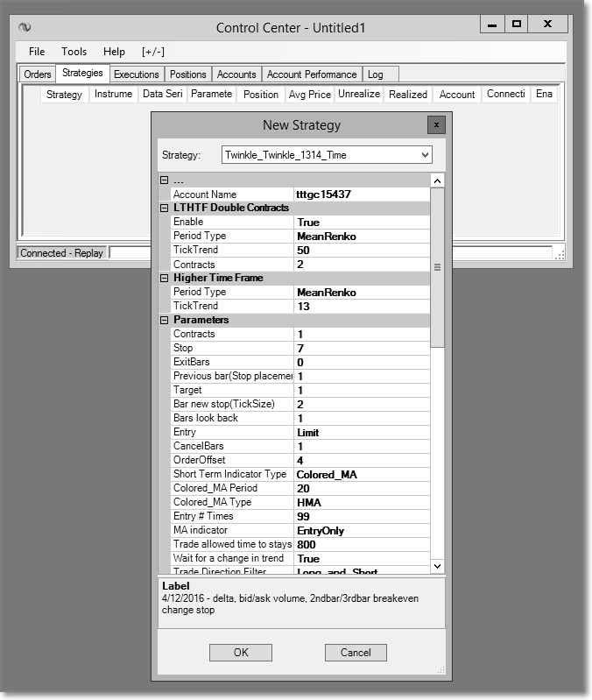Viewport: 592px width, 700px height.
Task: Switch to the Executions tab
Action: [x=136, y=74]
